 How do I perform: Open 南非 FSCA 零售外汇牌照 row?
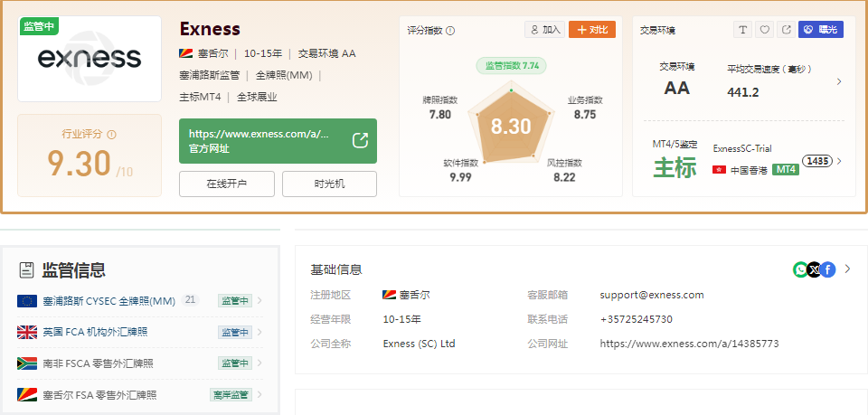pyautogui.click(x=141, y=363)
